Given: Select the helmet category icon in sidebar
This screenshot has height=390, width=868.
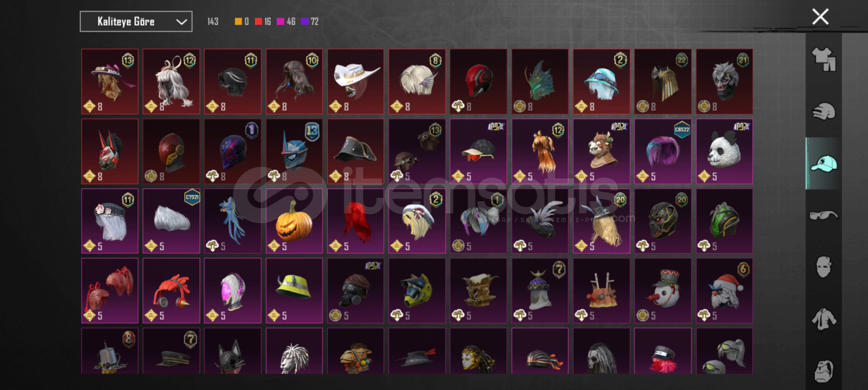Looking at the screenshot, I should tap(824, 111).
